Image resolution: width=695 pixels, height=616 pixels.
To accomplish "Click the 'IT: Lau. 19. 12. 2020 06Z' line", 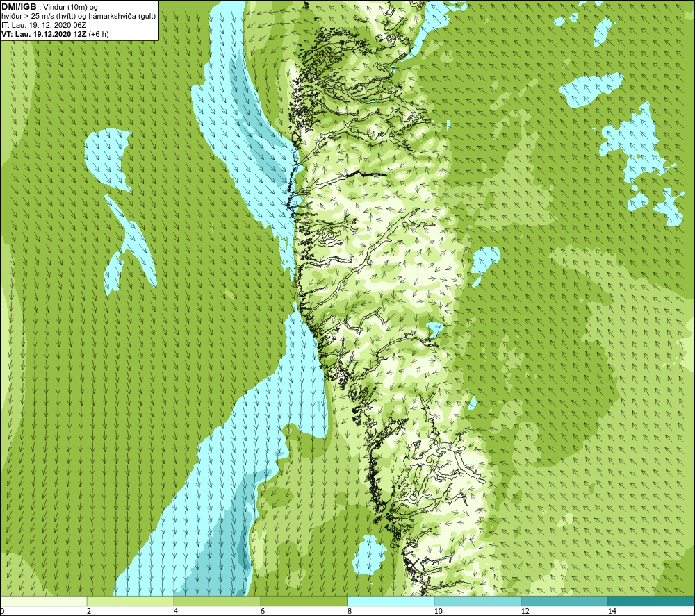I will click(x=44, y=25).
